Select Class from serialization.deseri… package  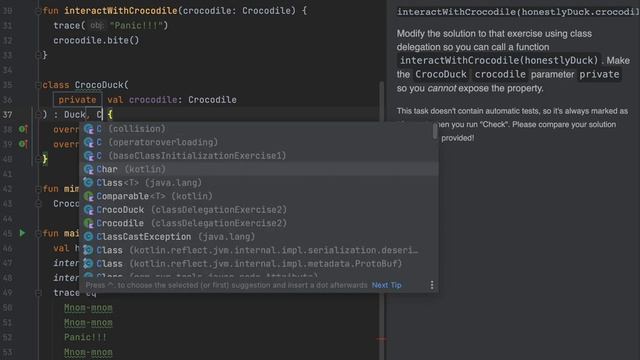[259, 250]
